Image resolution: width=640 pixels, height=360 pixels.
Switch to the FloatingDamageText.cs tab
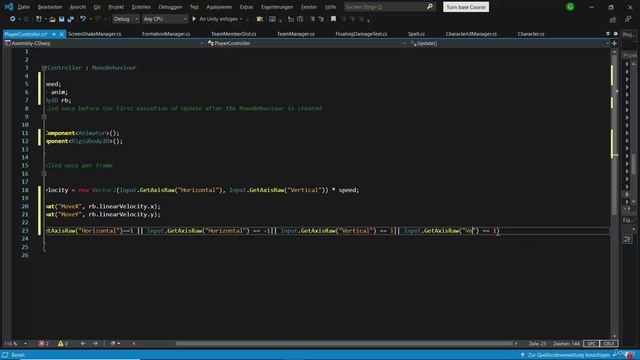[361, 34]
